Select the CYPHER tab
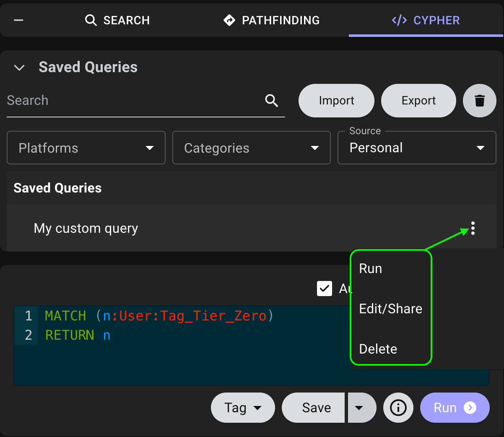Viewport: 504px width, 437px height. 426,20
